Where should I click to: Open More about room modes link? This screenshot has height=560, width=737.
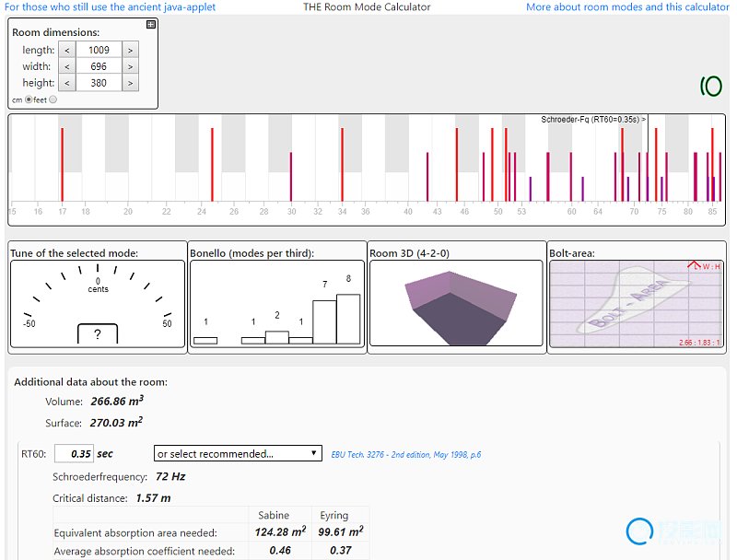(627, 7)
